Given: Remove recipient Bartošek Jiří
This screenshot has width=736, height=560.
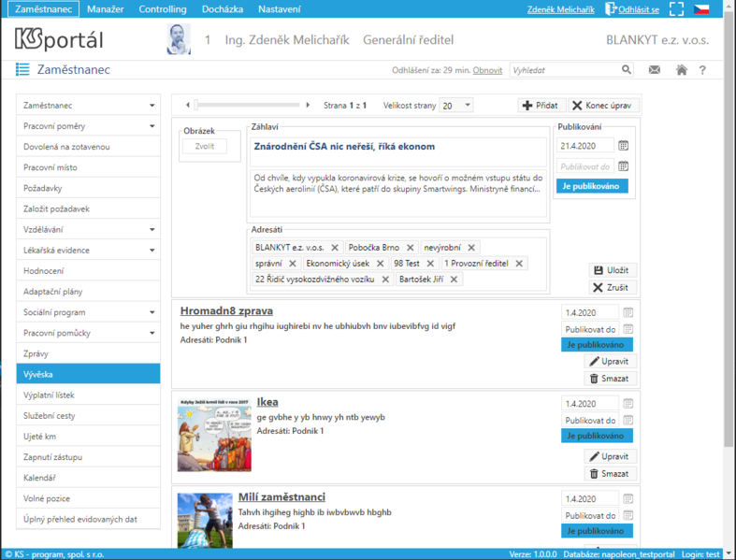Looking at the screenshot, I should (x=454, y=280).
